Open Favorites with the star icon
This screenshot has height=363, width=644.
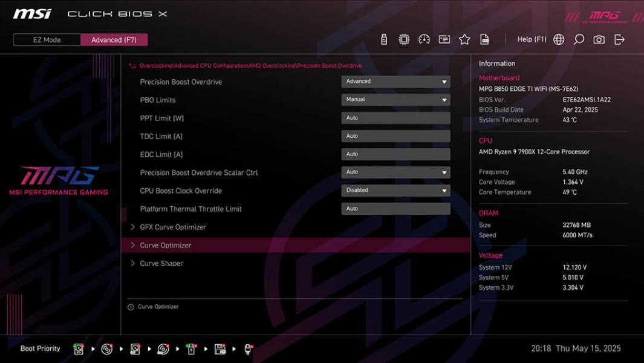point(464,39)
